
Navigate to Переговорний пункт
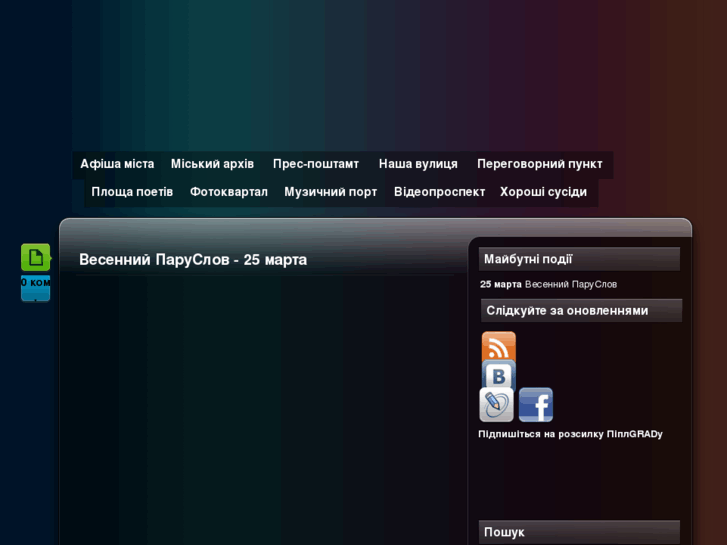coord(540,164)
